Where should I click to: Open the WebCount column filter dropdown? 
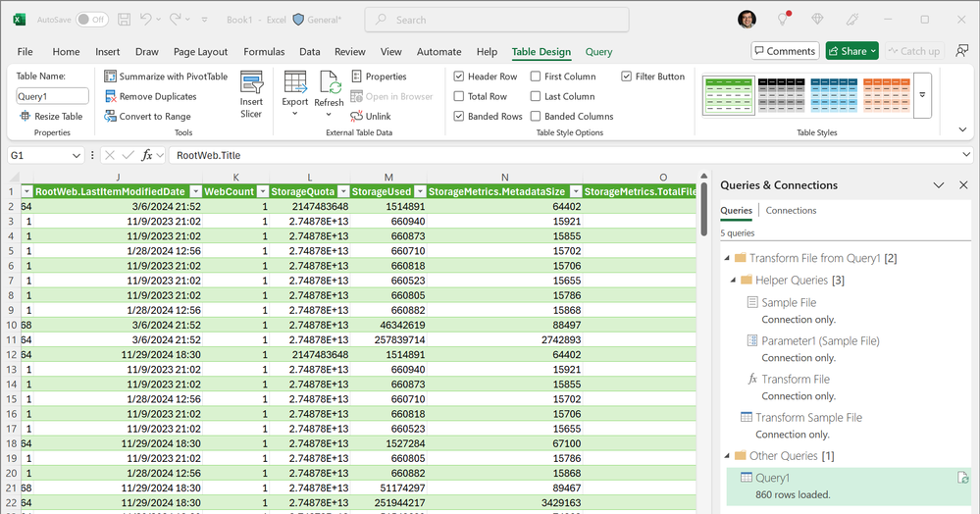[263, 191]
